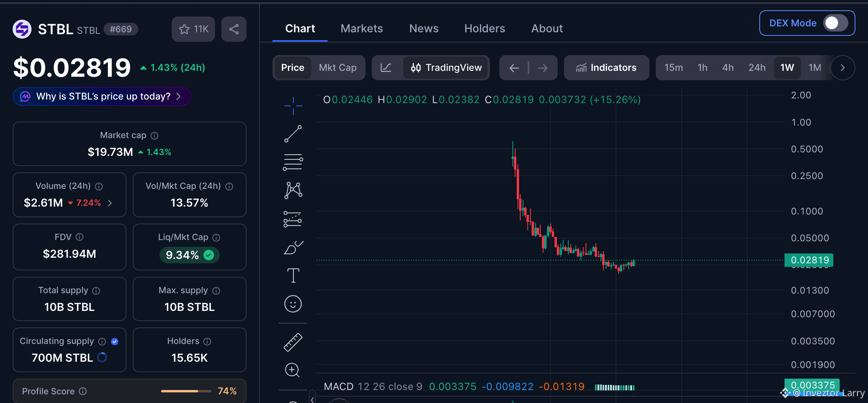Screen dimensions: 868x403
Task: Select the ruler measure tool
Action: 293,342
